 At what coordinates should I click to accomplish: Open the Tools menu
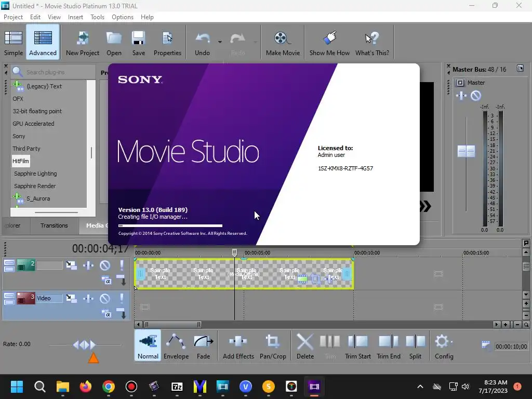[97, 17]
